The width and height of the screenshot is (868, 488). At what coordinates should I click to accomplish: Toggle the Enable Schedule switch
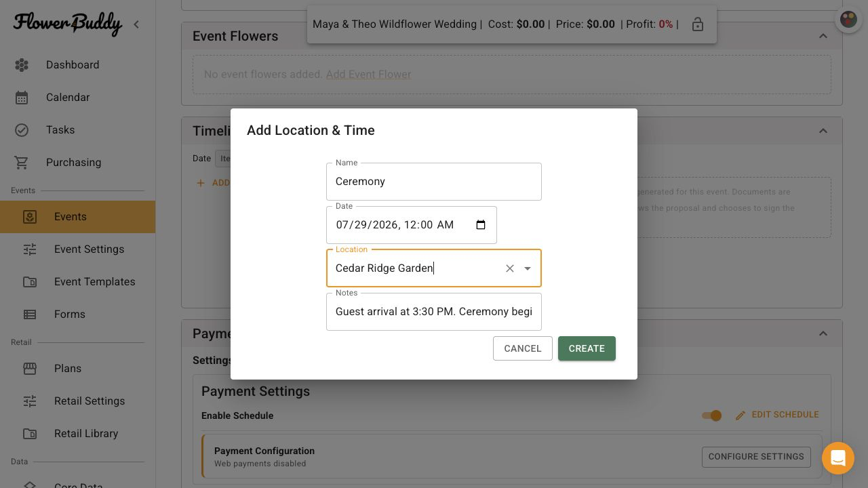[x=712, y=415]
